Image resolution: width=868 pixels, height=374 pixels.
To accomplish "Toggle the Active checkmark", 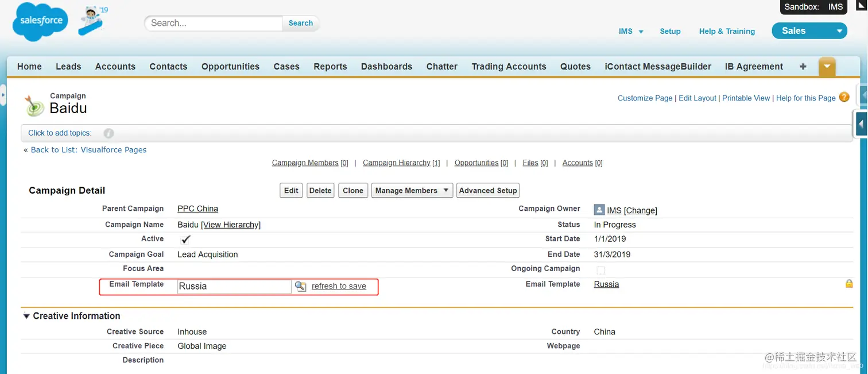I will [x=185, y=240].
